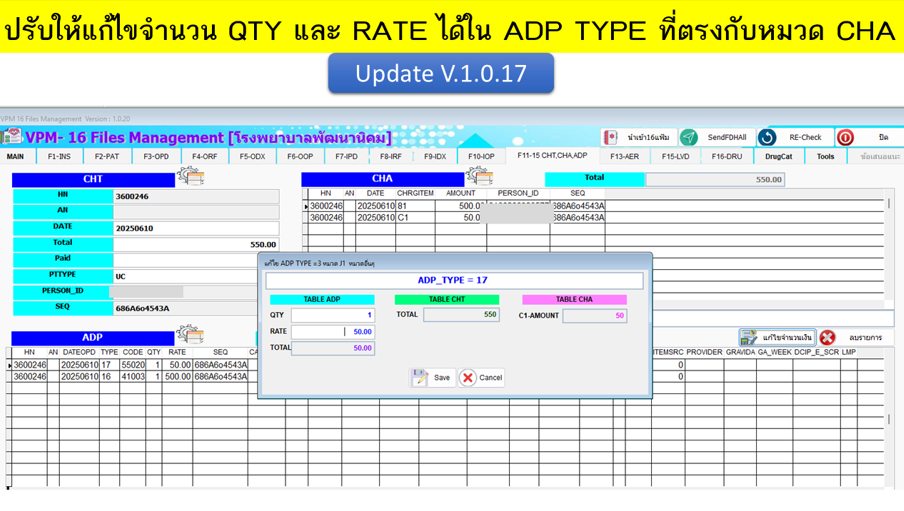The height and width of the screenshot is (511, 904).
Task: Click the QTY input field in dialog
Action: (x=333, y=315)
